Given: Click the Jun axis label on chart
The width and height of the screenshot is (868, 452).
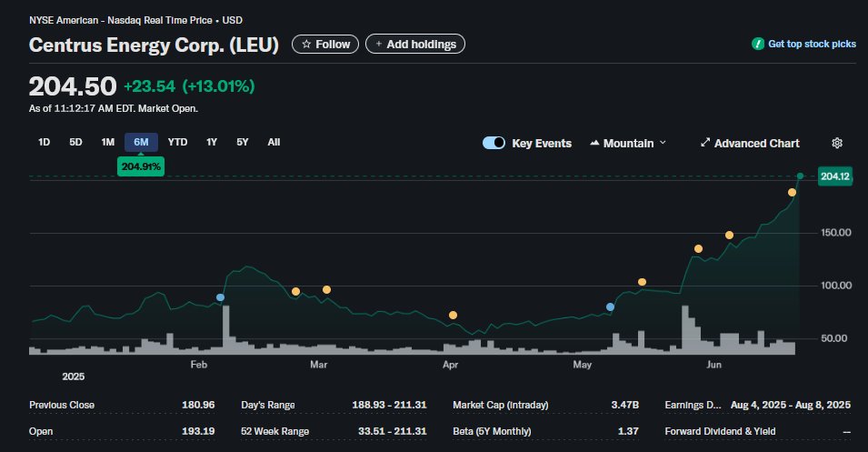Looking at the screenshot, I should (714, 365).
